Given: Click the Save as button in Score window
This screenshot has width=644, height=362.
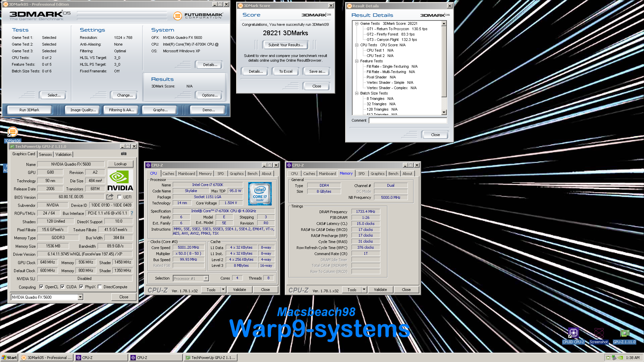Looking at the screenshot, I should (317, 71).
